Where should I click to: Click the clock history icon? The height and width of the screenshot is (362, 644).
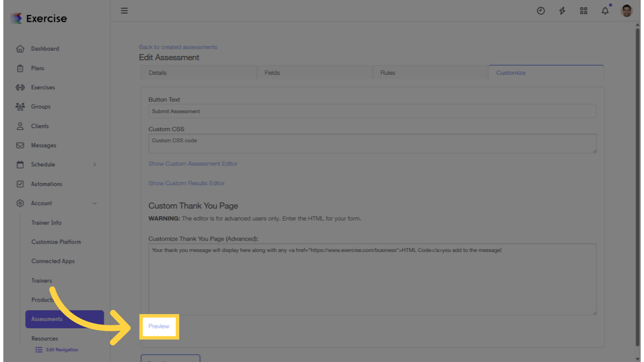click(541, 11)
